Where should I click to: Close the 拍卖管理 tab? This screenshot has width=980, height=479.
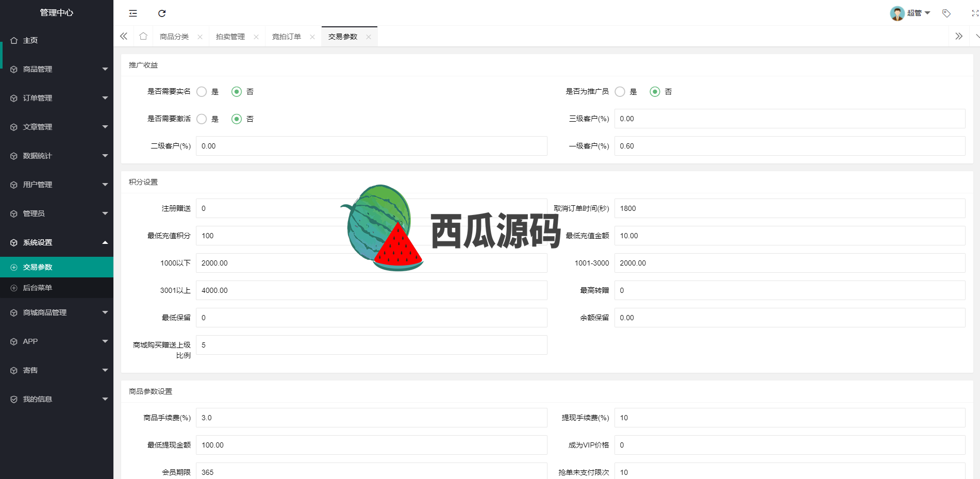(256, 37)
